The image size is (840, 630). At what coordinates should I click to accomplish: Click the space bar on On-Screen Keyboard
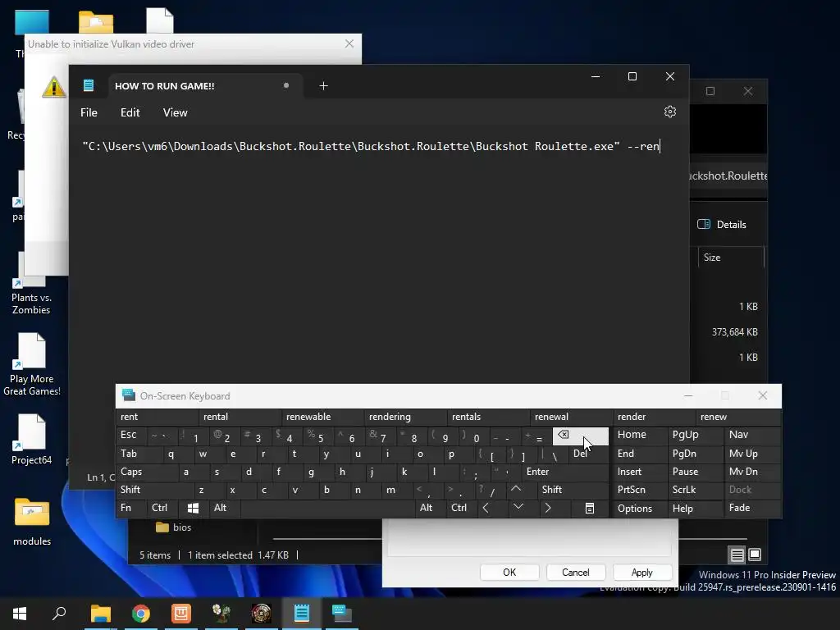327,508
